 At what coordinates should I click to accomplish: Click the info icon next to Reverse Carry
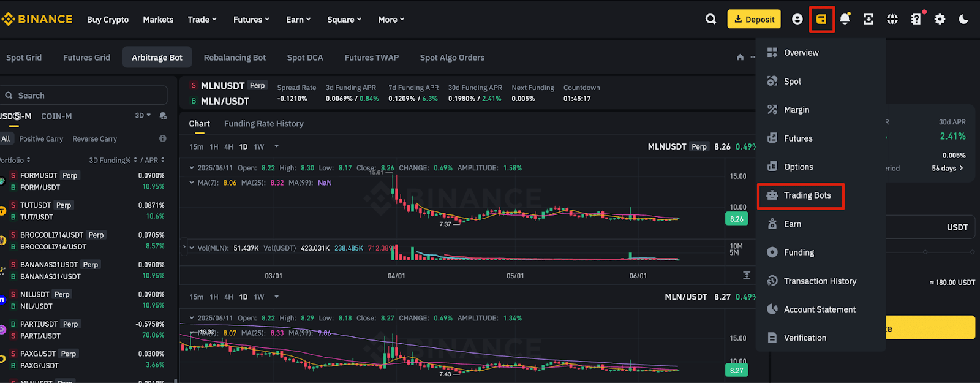click(x=163, y=138)
